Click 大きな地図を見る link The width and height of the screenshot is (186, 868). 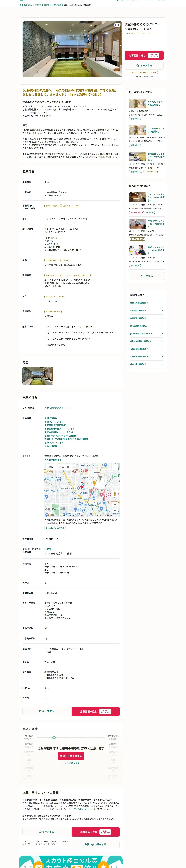coord(53,460)
